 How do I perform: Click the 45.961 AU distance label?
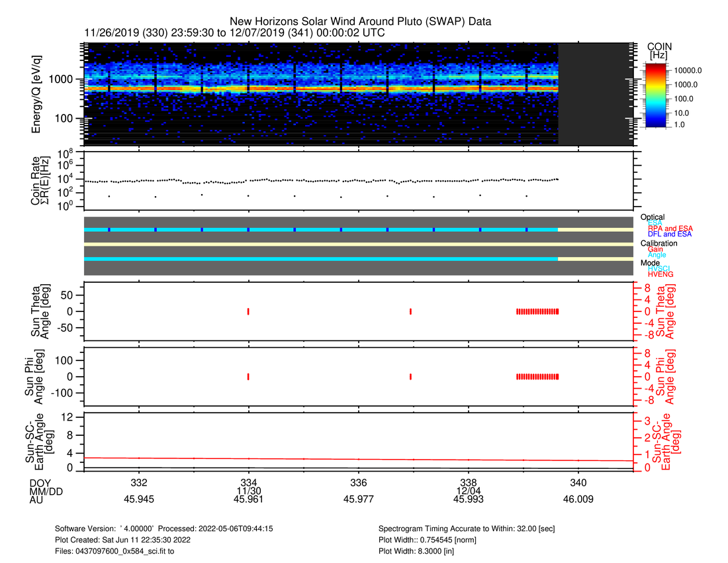pyautogui.click(x=248, y=500)
